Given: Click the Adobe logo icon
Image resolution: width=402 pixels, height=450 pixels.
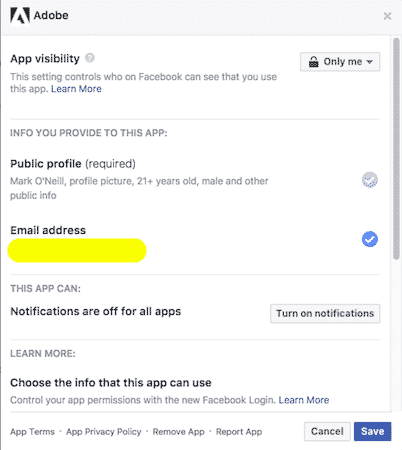Looking at the screenshot, I should pyautogui.click(x=20, y=16).
